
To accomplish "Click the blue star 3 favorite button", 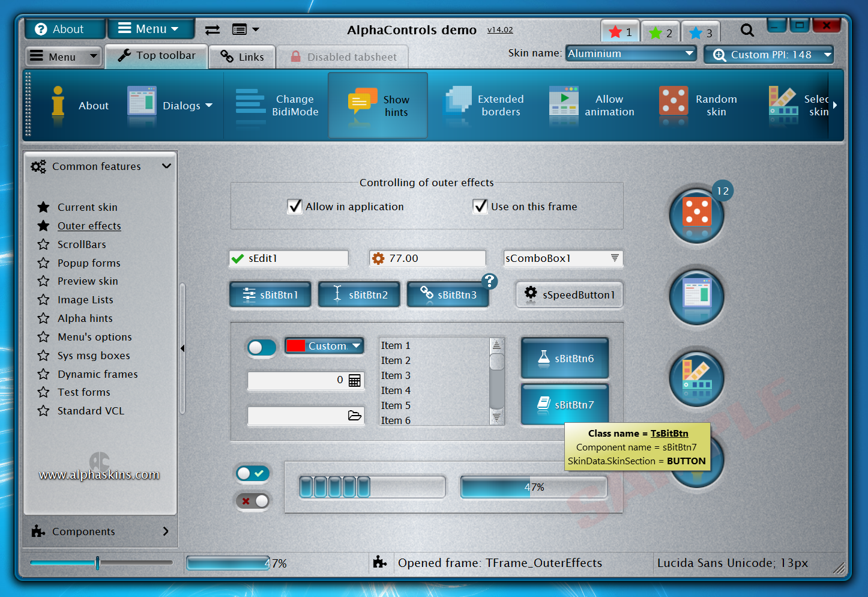I will click(x=701, y=32).
